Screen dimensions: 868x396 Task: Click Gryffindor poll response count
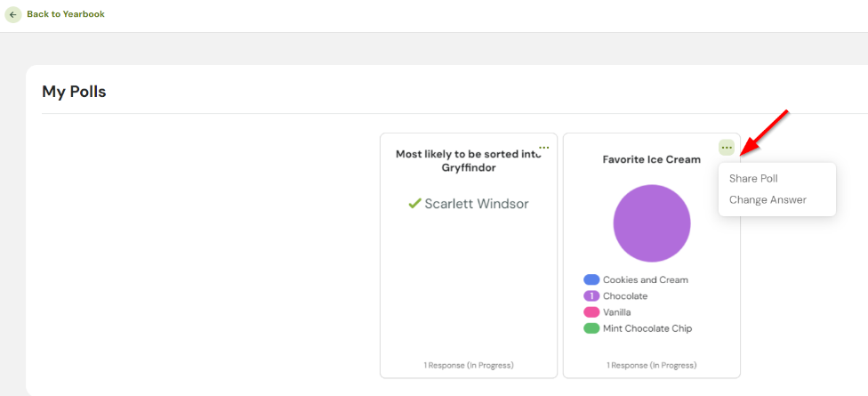coord(469,365)
